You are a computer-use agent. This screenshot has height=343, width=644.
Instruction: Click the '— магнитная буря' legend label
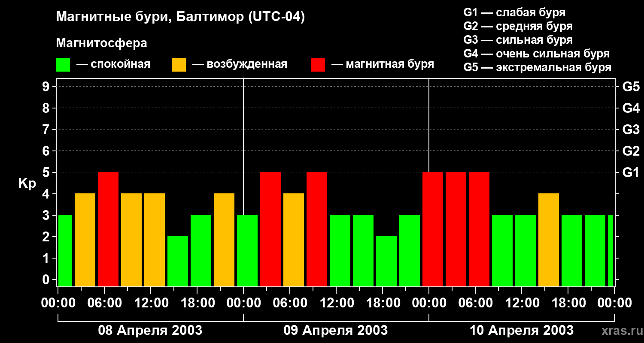coord(383,64)
